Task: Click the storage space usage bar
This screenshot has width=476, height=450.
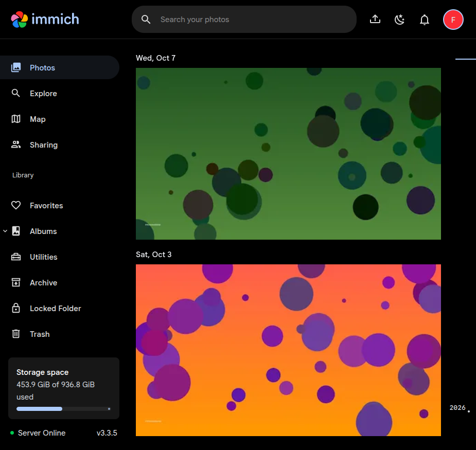Action: point(64,409)
